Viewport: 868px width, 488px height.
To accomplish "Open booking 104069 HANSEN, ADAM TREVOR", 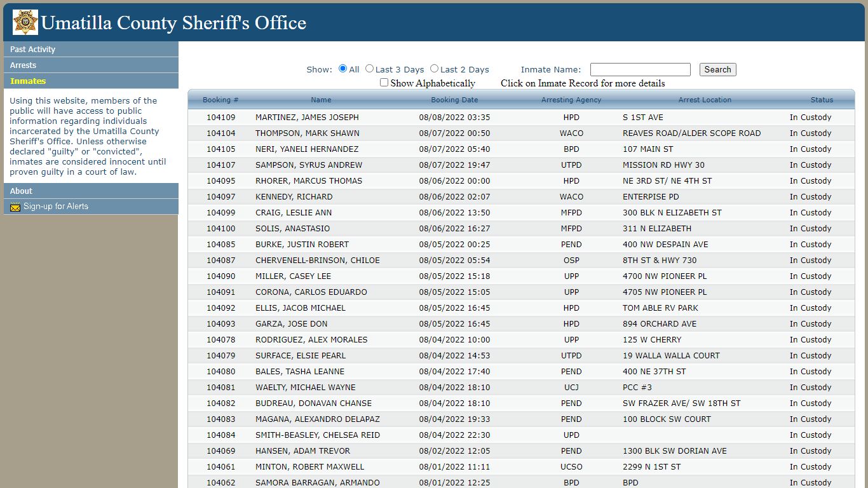I will click(521, 451).
